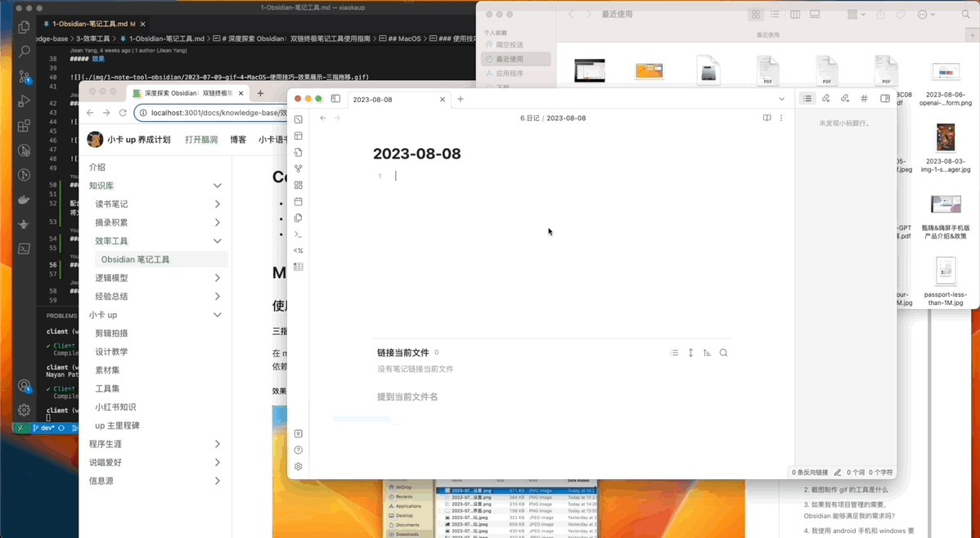Open Search in VS Code activity bar

click(x=25, y=52)
